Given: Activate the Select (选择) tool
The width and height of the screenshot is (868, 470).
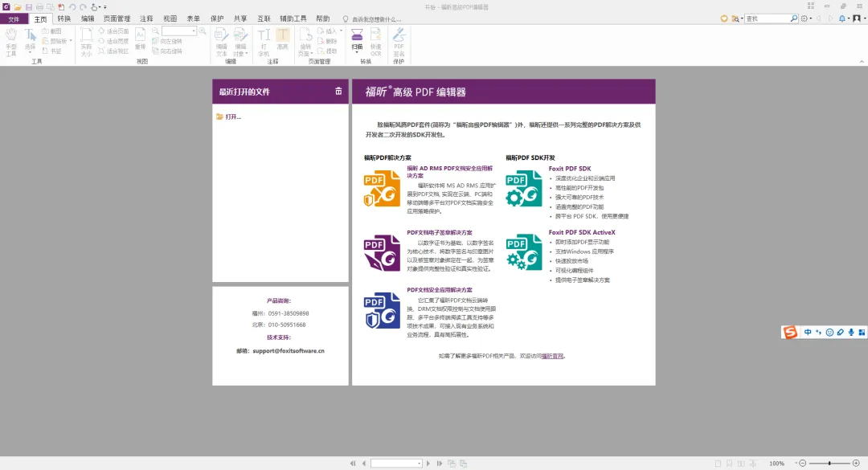Looking at the screenshot, I should (x=30, y=42).
